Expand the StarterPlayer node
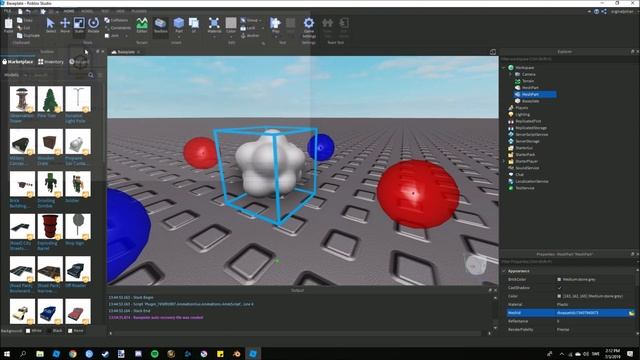Screen dimensions: 640x360 (x=504, y=161)
